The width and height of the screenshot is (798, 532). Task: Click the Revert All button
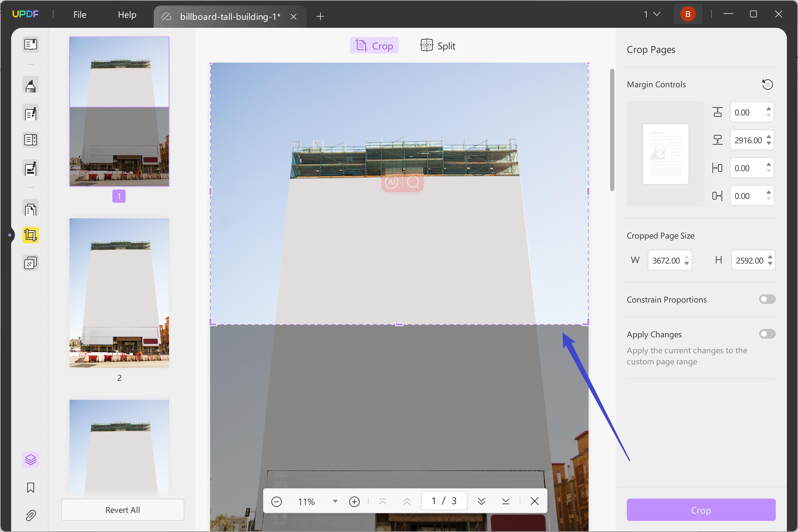pos(122,509)
